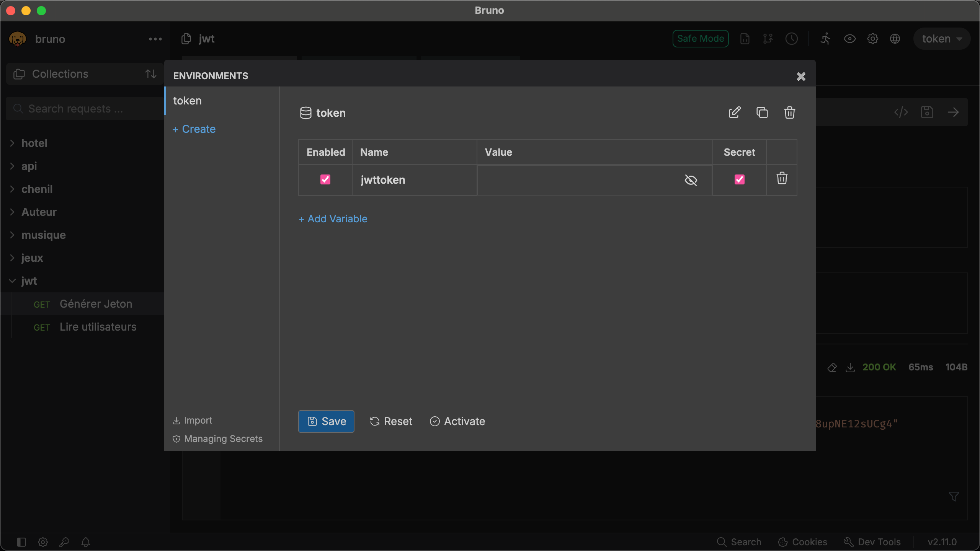Image resolution: width=980 pixels, height=551 pixels.
Task: Click the Add Variable link
Action: click(333, 219)
